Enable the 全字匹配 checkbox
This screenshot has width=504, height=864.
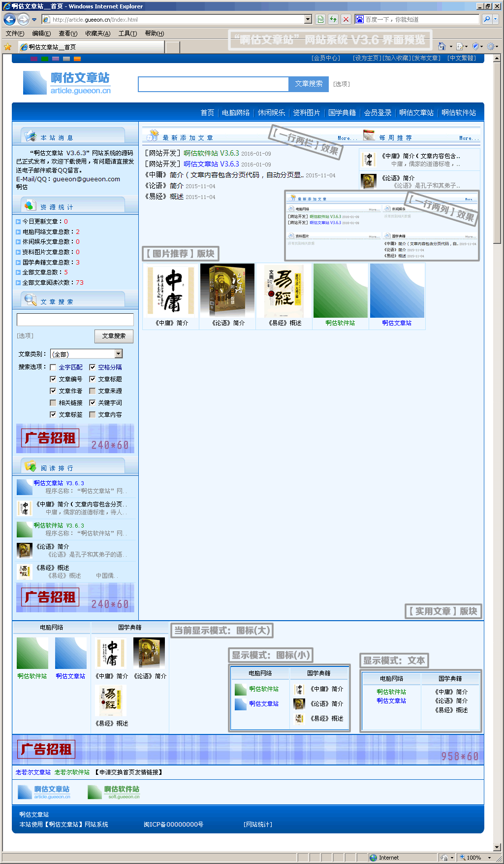point(53,367)
